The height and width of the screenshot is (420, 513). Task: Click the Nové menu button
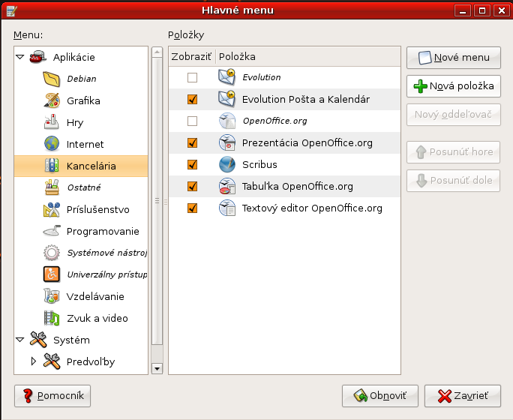click(454, 58)
